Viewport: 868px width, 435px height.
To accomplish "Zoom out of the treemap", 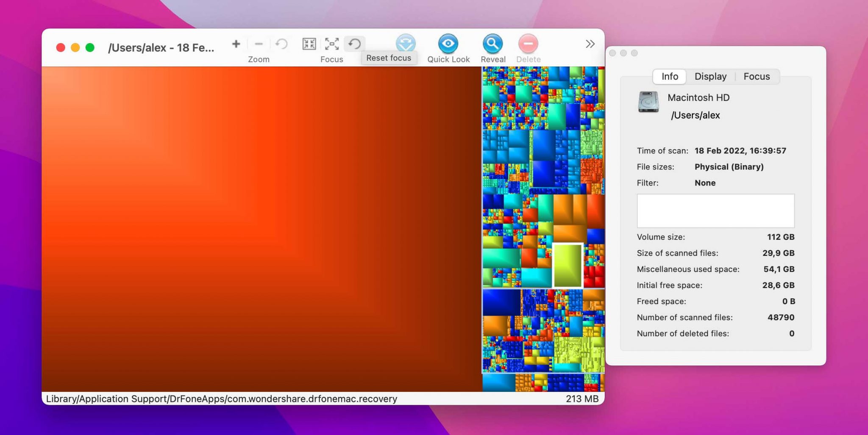I will pyautogui.click(x=259, y=44).
